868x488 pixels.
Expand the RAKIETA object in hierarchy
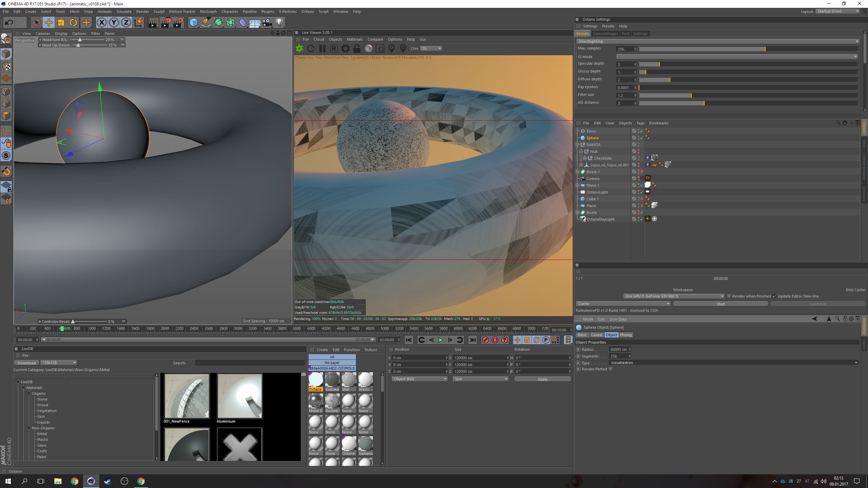(x=577, y=145)
